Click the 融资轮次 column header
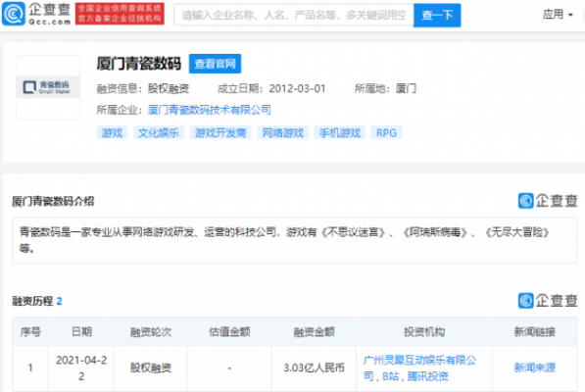 (x=151, y=331)
